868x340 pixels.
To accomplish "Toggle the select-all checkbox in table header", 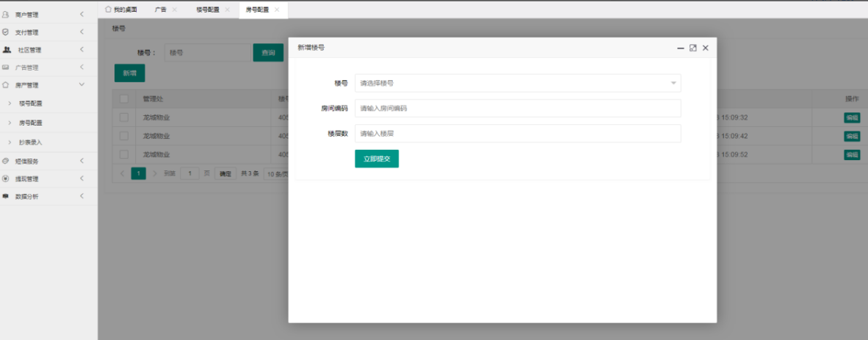I will click(123, 98).
